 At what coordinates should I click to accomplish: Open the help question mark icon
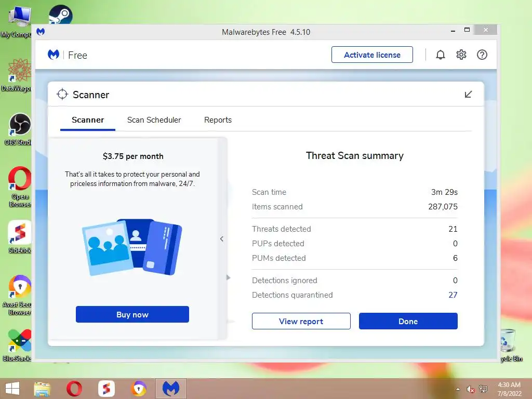pyautogui.click(x=482, y=55)
